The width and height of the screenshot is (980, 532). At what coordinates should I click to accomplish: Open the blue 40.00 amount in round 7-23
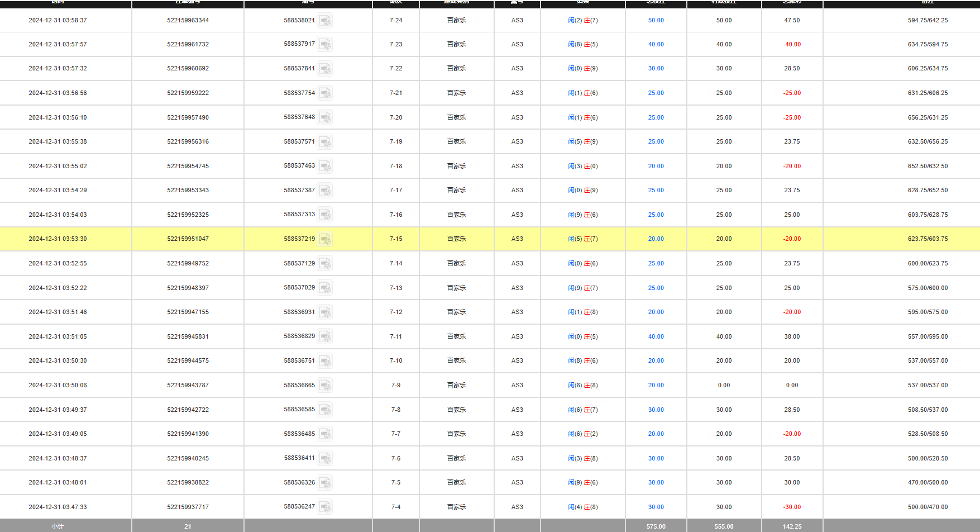click(x=656, y=45)
